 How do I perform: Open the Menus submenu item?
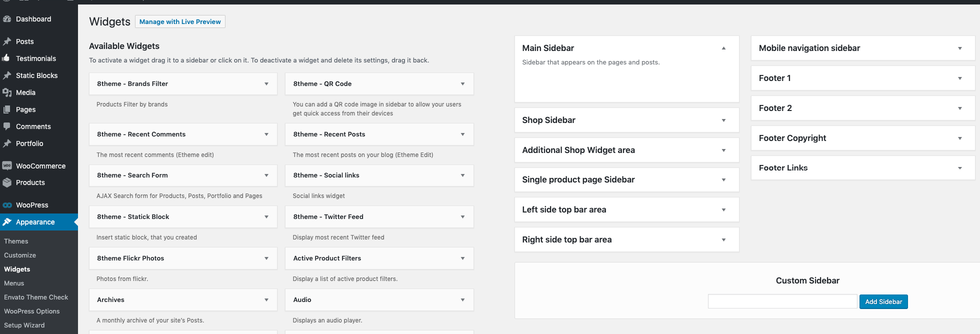tap(14, 283)
